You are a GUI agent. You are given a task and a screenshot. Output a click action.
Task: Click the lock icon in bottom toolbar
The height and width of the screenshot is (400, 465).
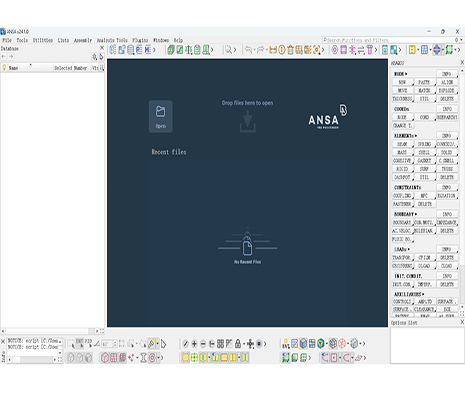pyautogui.click(x=238, y=344)
